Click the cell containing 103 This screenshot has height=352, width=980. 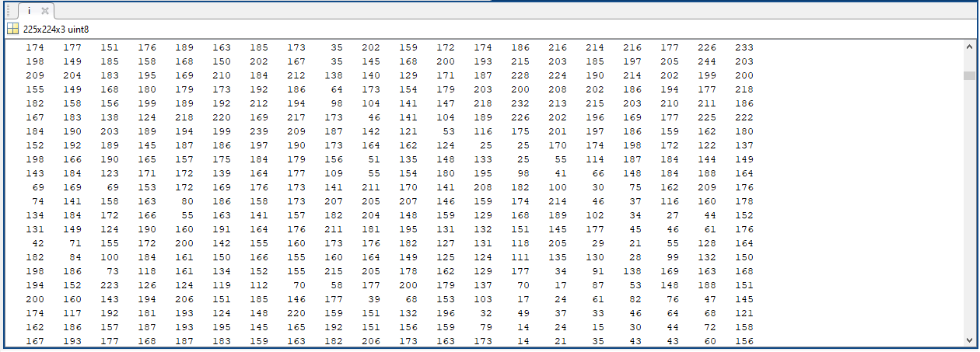coord(483,299)
